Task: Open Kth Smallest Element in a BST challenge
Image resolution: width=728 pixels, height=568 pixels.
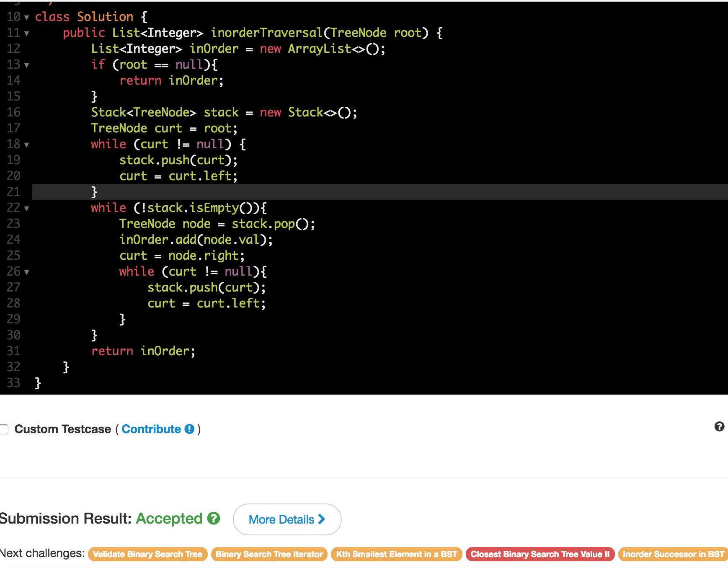Action: tap(397, 554)
